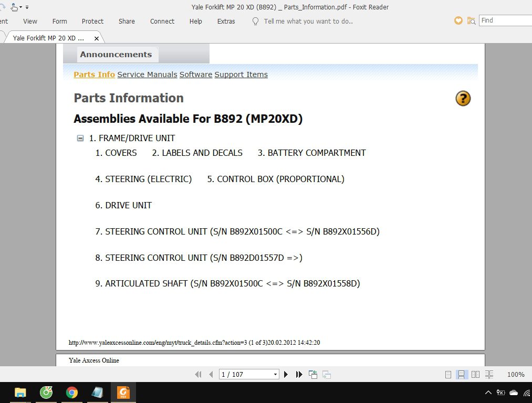Click Assemblies Available For B892 heading
Image resolution: width=532 pixels, height=403 pixels.
pyautogui.click(x=188, y=119)
